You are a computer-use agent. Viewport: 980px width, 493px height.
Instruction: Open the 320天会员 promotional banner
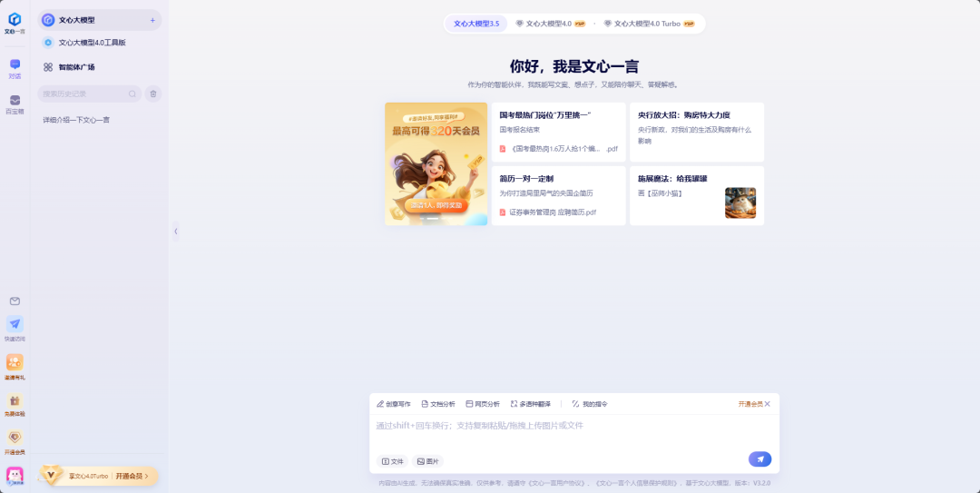pyautogui.click(x=436, y=164)
